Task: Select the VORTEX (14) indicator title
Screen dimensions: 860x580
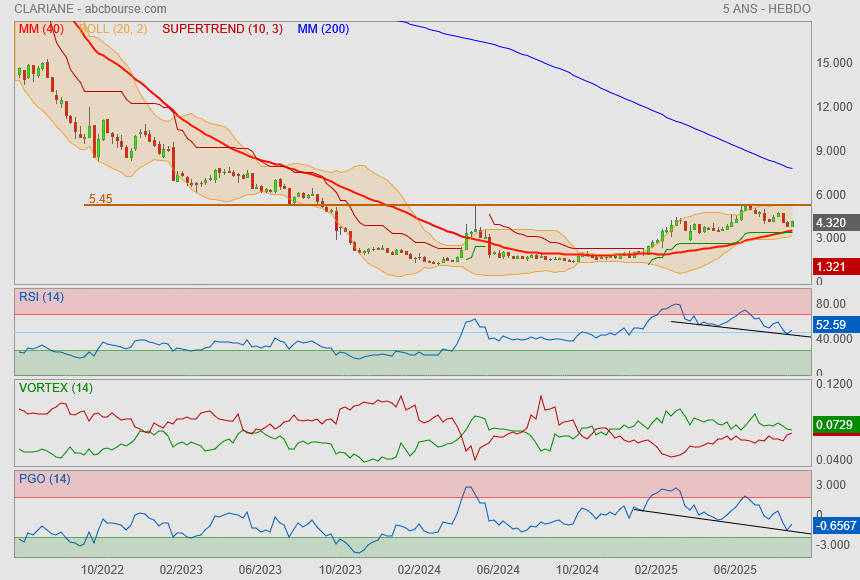Action: (55, 388)
